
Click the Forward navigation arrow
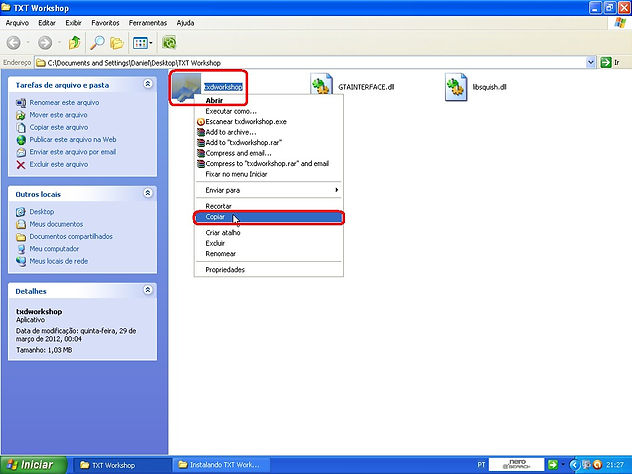[45, 43]
